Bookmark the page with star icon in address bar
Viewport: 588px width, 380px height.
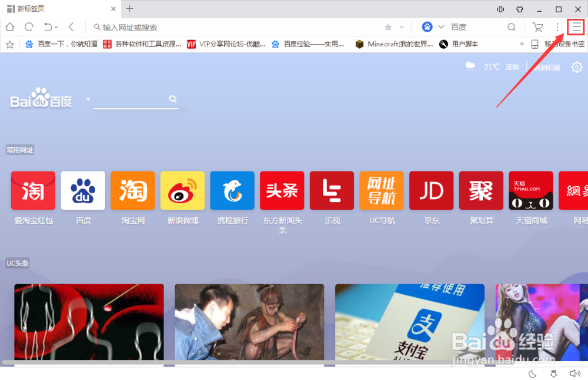pos(388,27)
